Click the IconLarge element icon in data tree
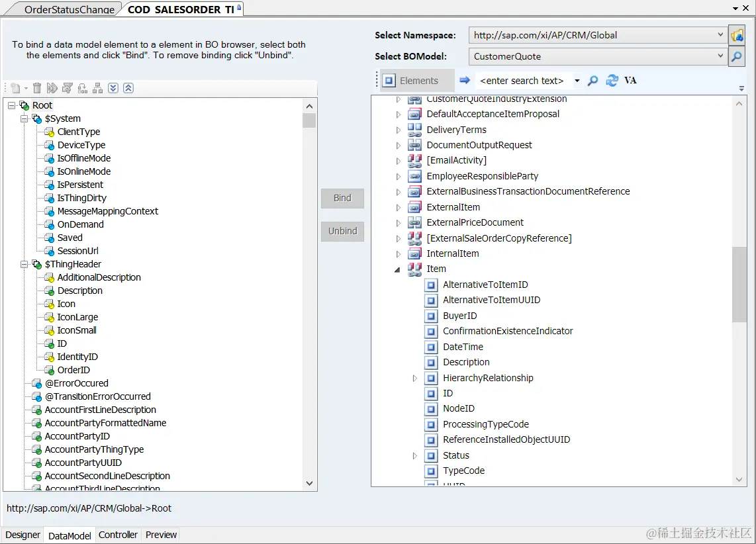Viewport: 756px width, 544px height. coord(49,318)
